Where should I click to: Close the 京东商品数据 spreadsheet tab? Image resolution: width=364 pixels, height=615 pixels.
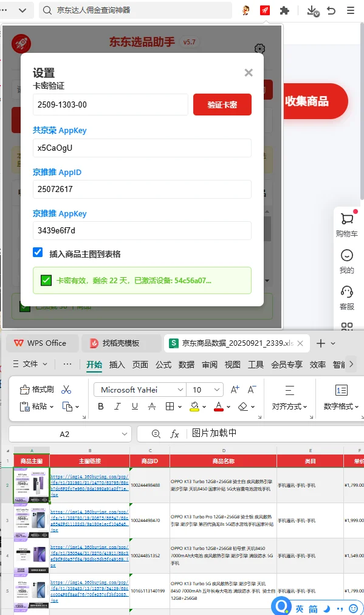(x=300, y=343)
